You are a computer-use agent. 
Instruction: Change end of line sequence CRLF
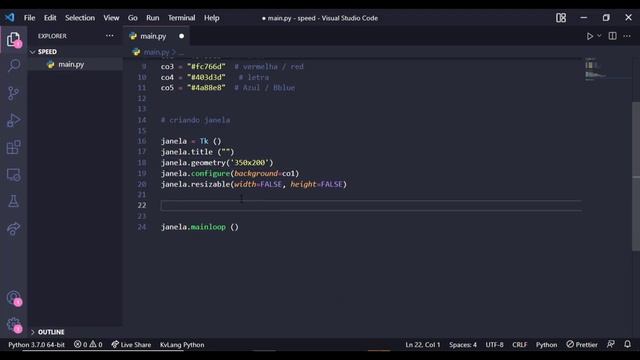tap(520, 344)
